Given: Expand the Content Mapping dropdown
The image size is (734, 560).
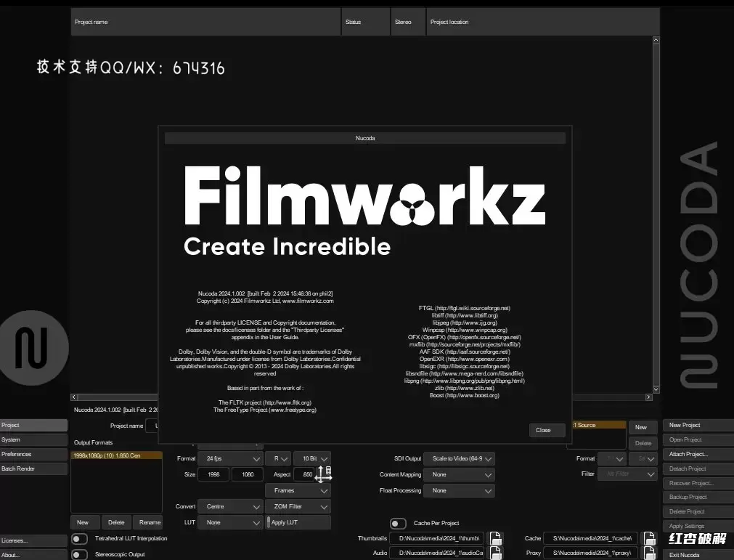Looking at the screenshot, I should tap(459, 474).
